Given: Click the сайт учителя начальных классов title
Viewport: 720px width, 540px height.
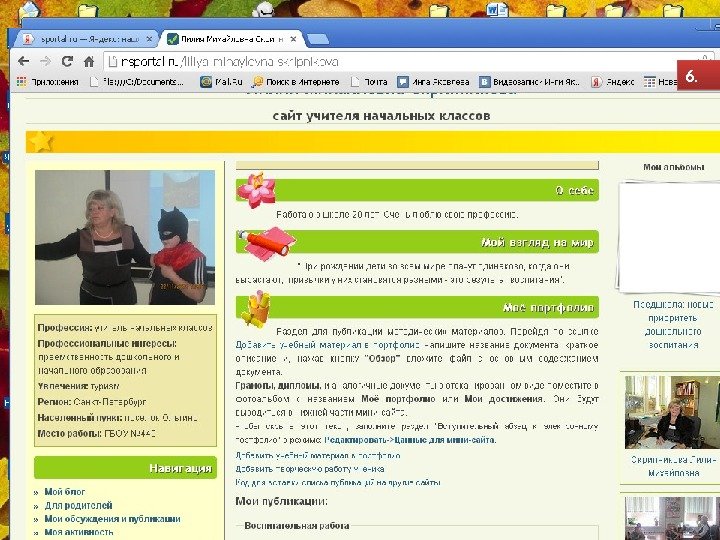Looking at the screenshot, I should tap(381, 116).
